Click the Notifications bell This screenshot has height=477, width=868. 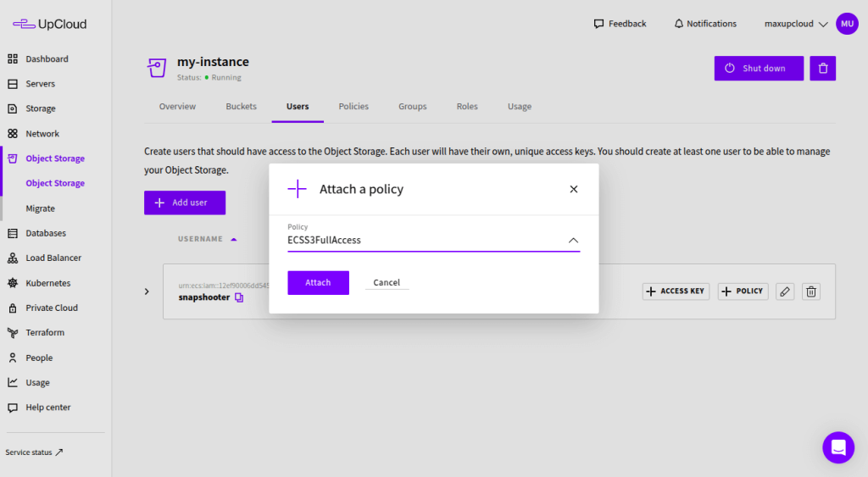(x=705, y=24)
